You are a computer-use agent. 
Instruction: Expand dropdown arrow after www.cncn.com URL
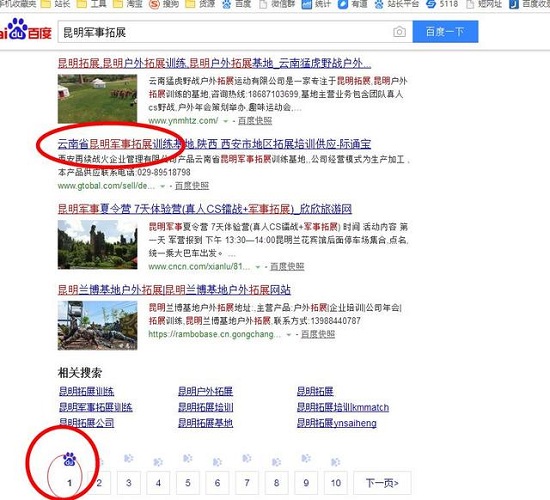(x=258, y=267)
